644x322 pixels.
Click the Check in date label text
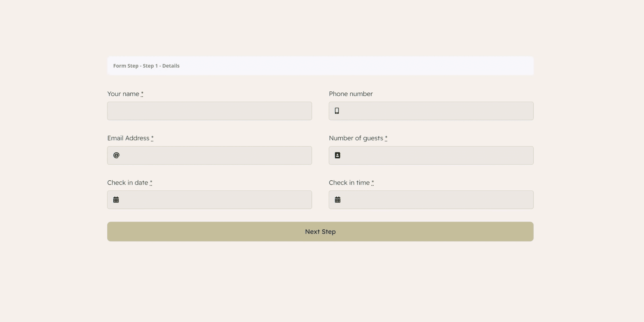128,183
